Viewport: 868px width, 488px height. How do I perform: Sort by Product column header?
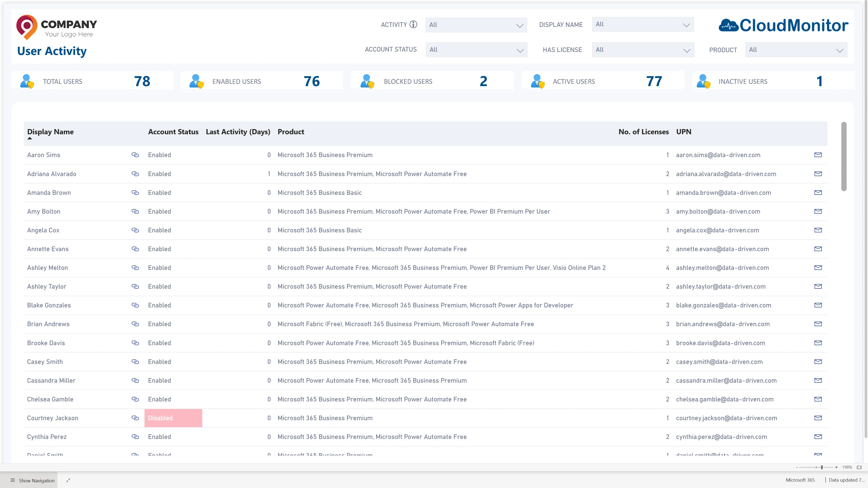coord(291,132)
